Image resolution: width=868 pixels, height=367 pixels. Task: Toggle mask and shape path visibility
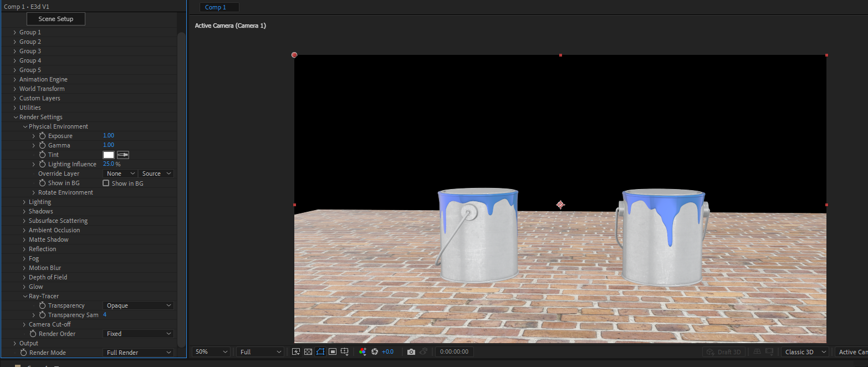click(320, 351)
